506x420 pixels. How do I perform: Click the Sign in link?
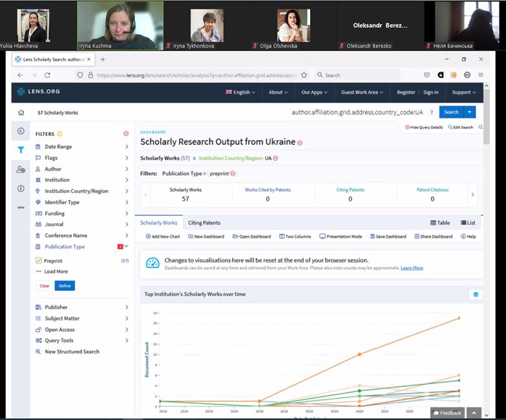pyautogui.click(x=430, y=92)
